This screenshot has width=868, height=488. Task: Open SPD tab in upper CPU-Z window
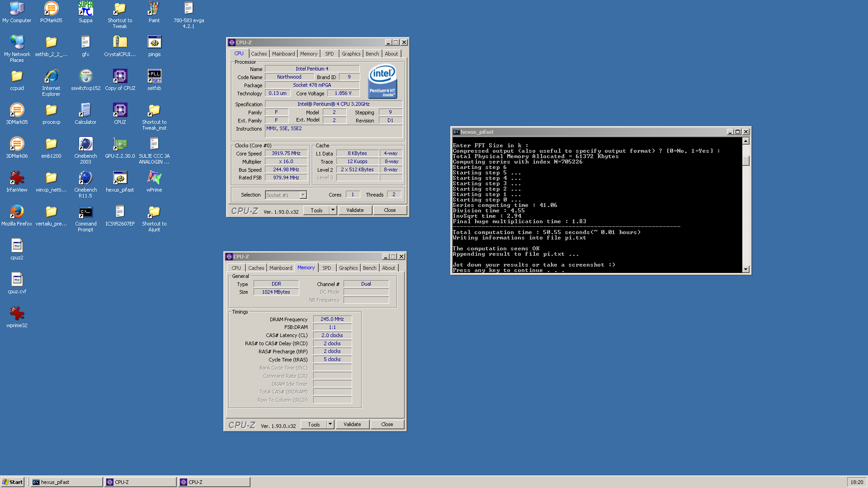click(330, 54)
